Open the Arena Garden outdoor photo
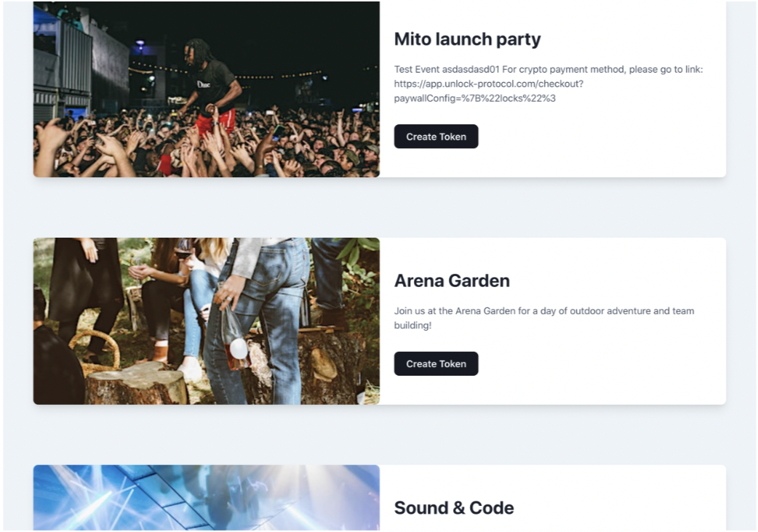 click(207, 321)
